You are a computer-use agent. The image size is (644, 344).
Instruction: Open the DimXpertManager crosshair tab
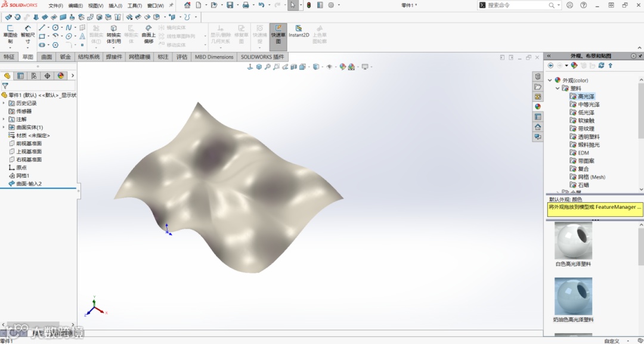pos(47,76)
